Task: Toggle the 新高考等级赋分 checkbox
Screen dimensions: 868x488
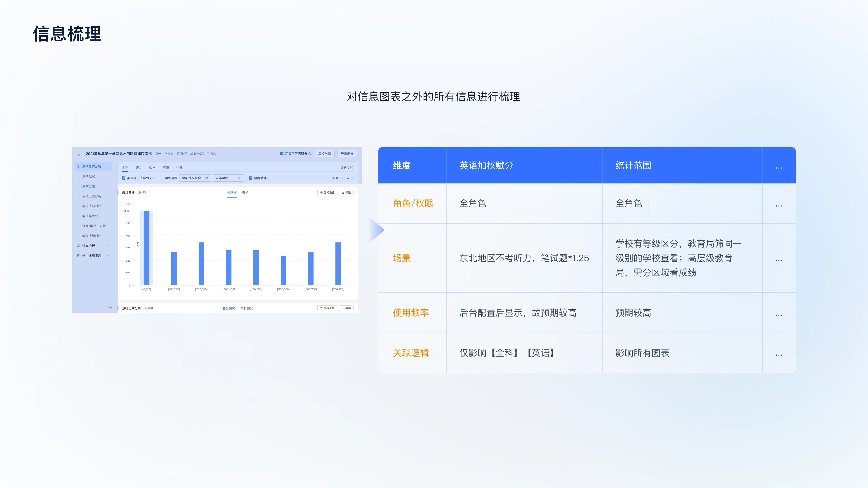Action: (x=282, y=154)
